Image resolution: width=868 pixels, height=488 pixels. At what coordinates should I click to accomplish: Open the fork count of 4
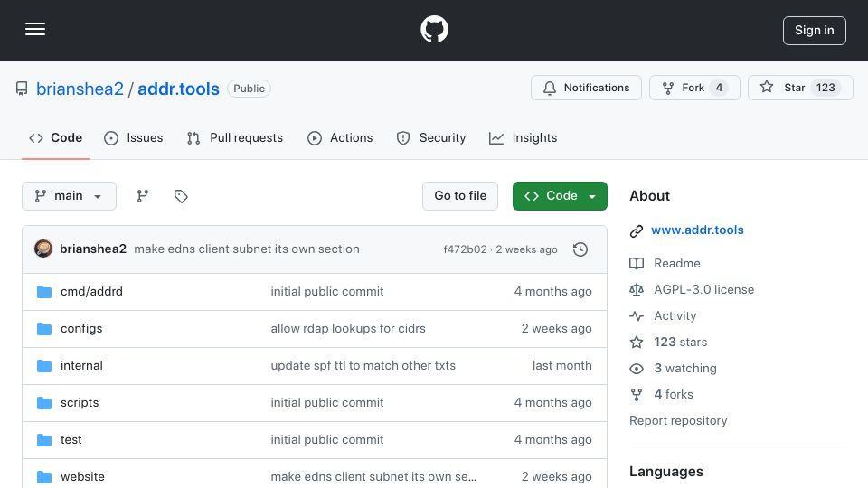[719, 88]
